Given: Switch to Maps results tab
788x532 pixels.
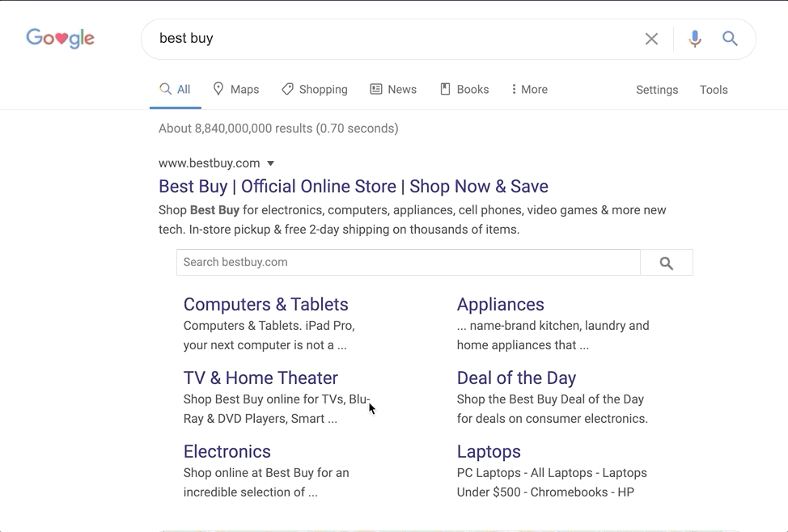Looking at the screenshot, I should 235,90.
